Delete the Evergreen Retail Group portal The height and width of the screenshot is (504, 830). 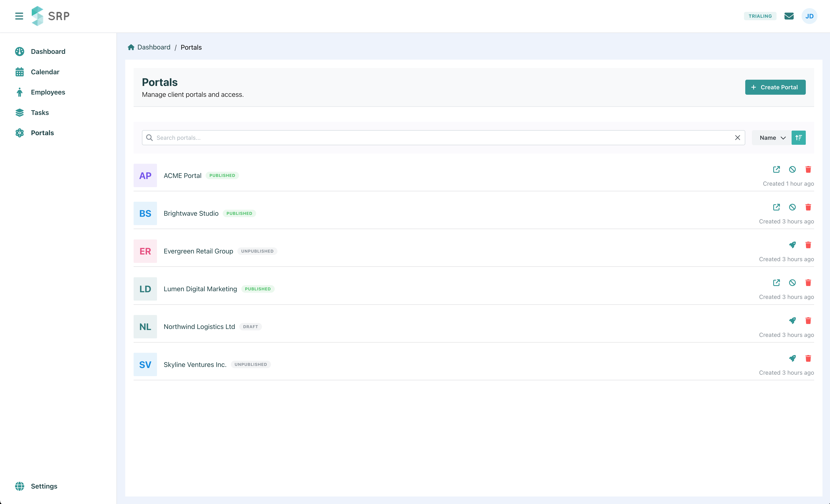point(808,245)
